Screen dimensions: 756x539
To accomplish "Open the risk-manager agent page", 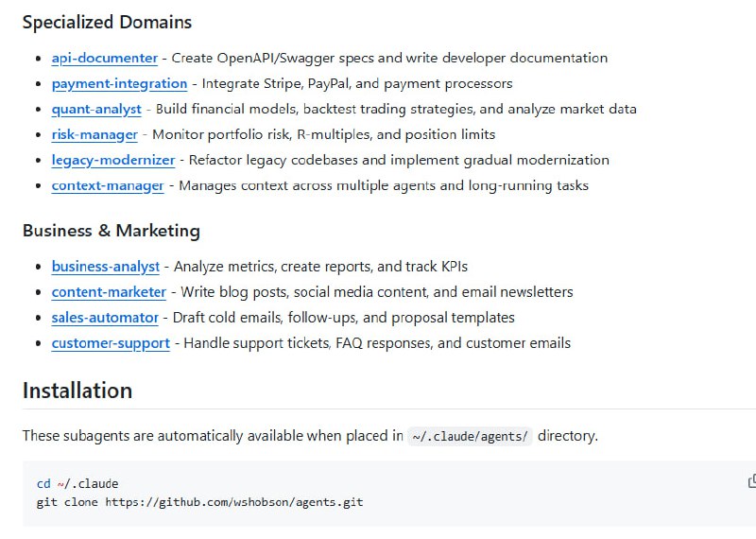I will (x=94, y=134).
